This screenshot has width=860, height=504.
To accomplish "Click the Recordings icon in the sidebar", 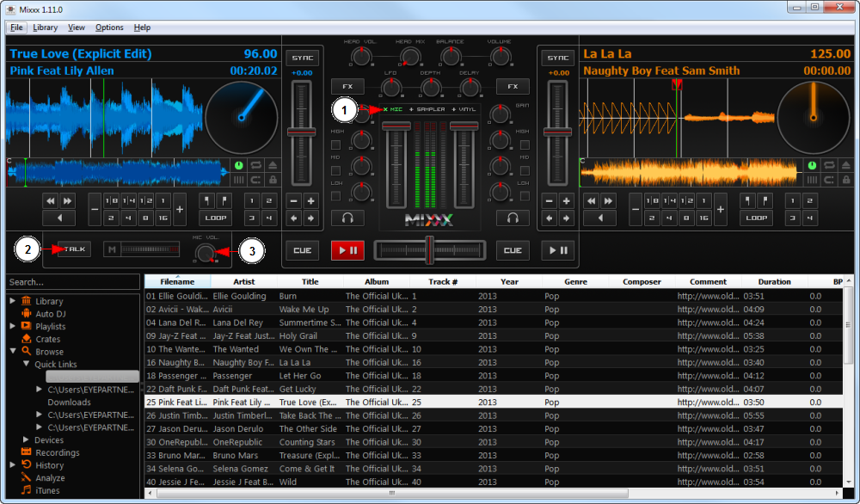I will tap(27, 452).
